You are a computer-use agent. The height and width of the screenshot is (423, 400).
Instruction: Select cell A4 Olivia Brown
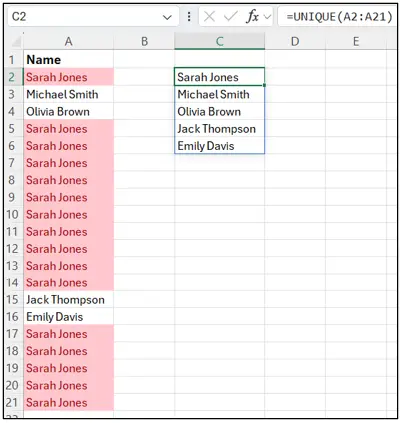point(68,111)
